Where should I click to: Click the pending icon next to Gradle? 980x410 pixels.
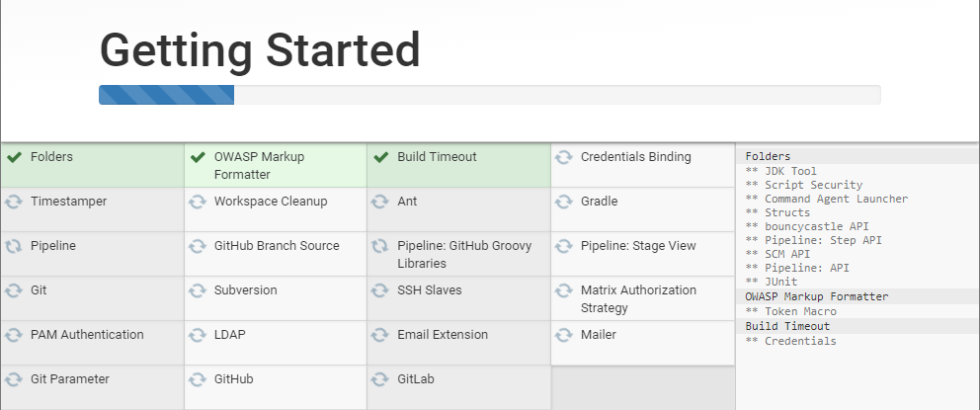(x=564, y=202)
